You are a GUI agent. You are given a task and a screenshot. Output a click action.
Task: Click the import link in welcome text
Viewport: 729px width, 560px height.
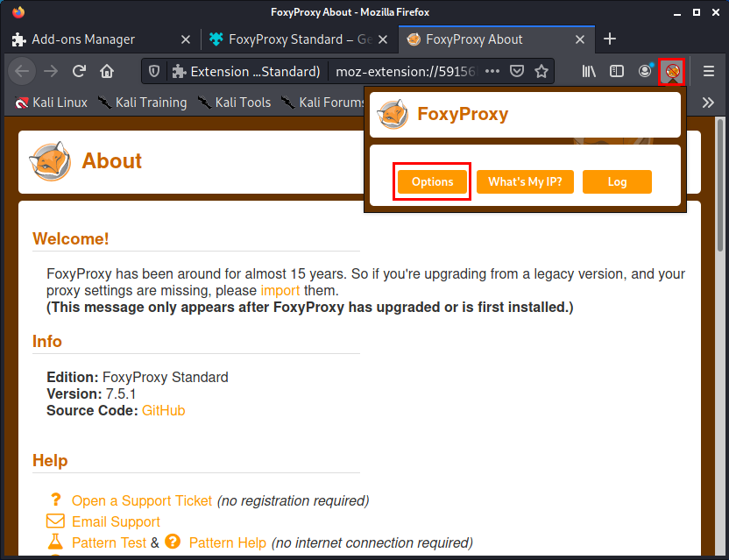coord(280,291)
